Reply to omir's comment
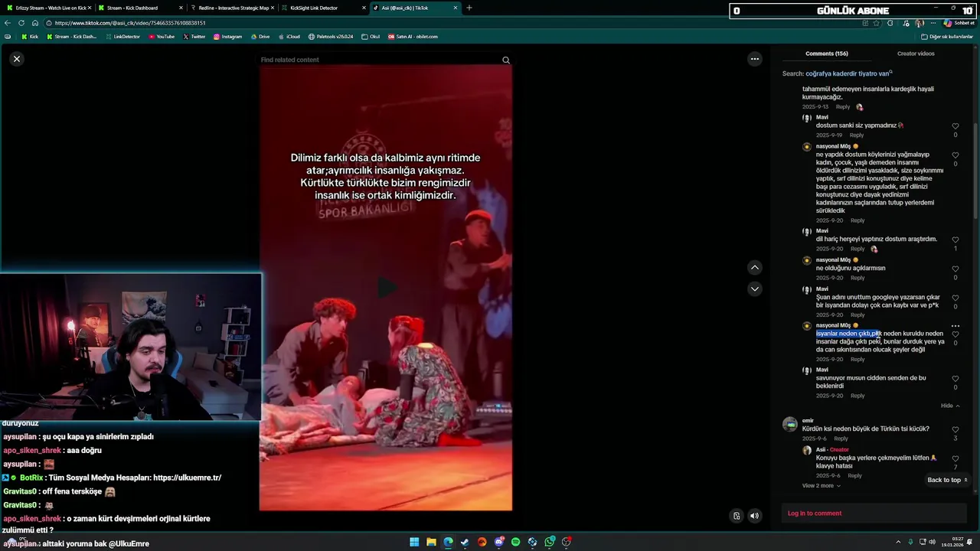The width and height of the screenshot is (980, 551). [841, 439]
